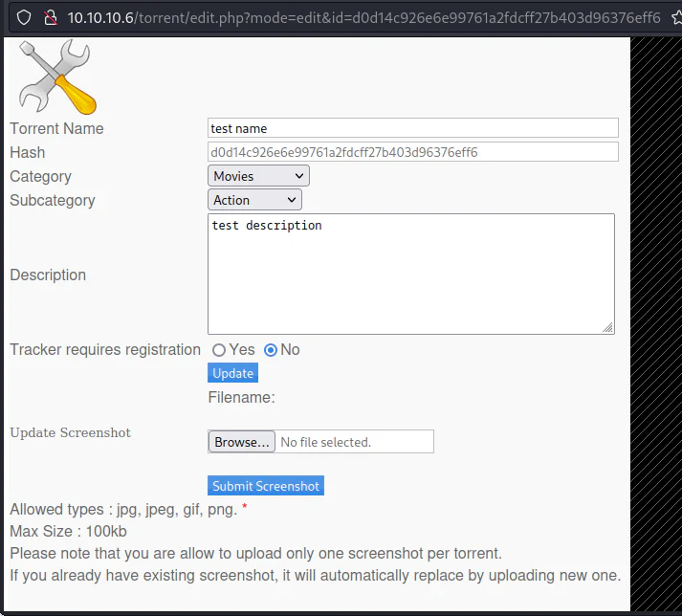The height and width of the screenshot is (616, 682).
Task: Open the Subcategory dropdown showing Action
Action: pos(254,200)
